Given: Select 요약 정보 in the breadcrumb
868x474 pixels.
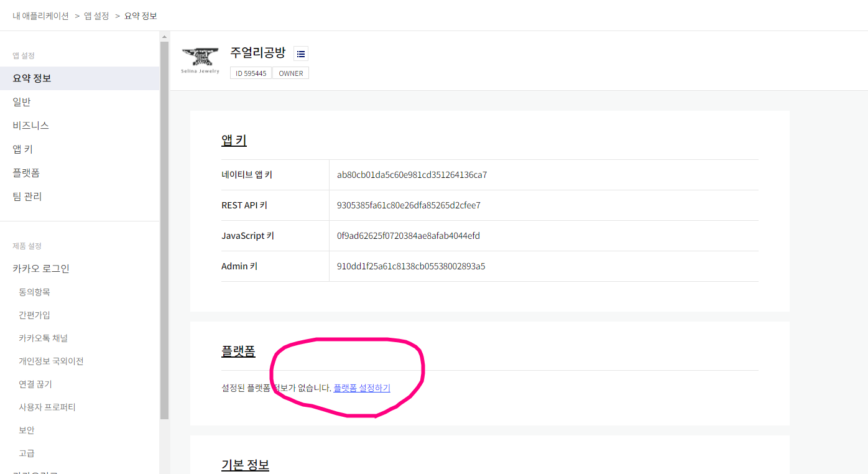Looking at the screenshot, I should (141, 16).
